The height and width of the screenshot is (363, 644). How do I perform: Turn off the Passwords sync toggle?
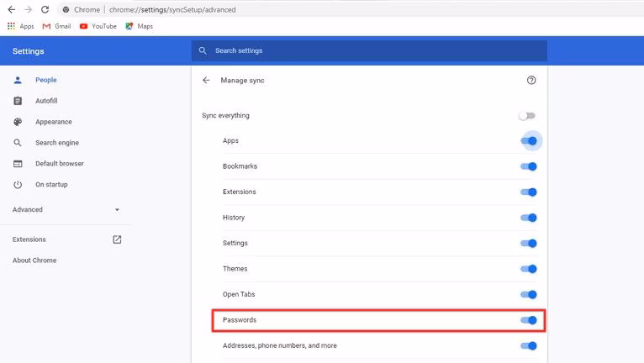[528, 320]
